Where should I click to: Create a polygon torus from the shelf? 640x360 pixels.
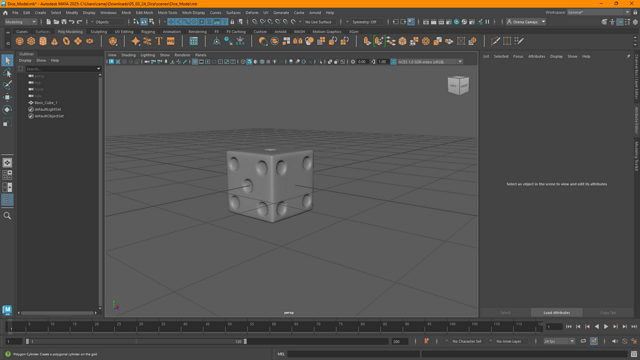coord(66,41)
